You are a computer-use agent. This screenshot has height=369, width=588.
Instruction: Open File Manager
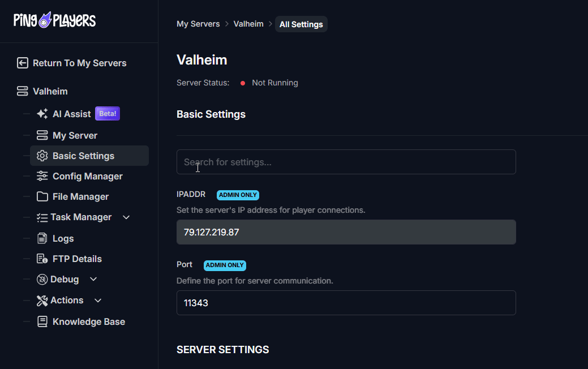(80, 196)
